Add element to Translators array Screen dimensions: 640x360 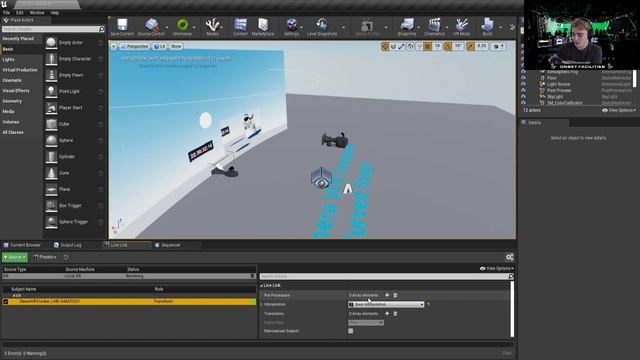click(387, 314)
